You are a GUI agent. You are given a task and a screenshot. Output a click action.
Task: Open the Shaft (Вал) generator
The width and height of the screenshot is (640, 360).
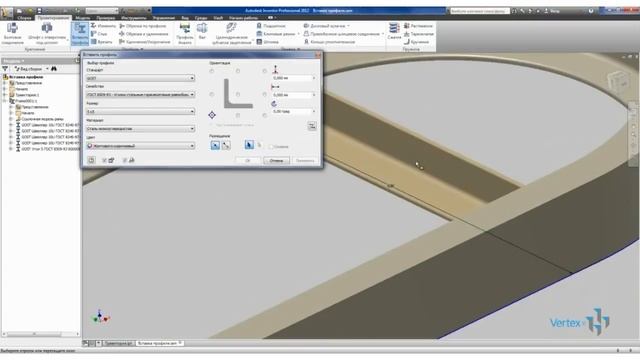point(202,31)
